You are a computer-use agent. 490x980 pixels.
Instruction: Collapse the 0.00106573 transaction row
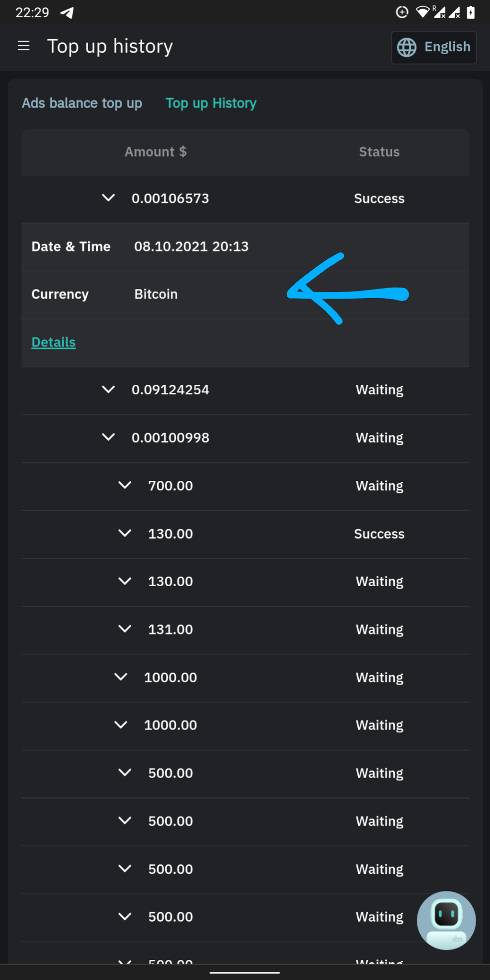[109, 198]
